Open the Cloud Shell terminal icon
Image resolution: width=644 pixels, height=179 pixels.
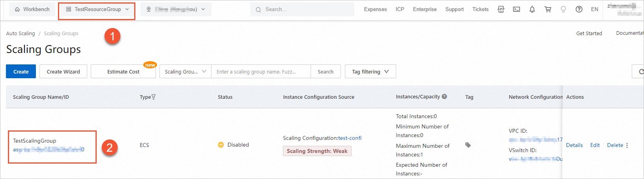tap(516, 9)
